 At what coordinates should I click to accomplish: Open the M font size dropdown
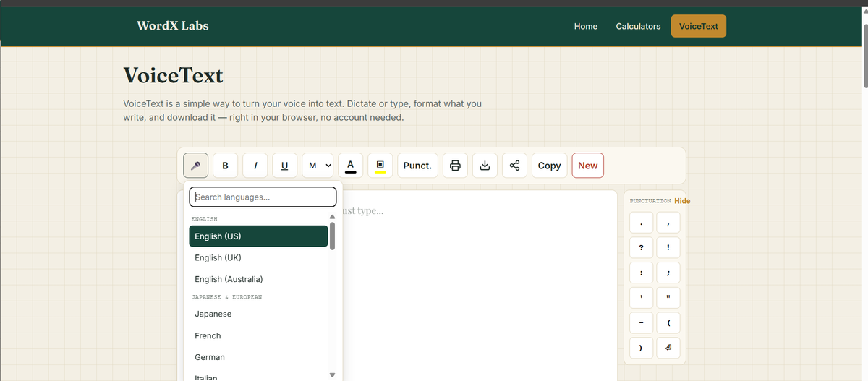point(318,166)
